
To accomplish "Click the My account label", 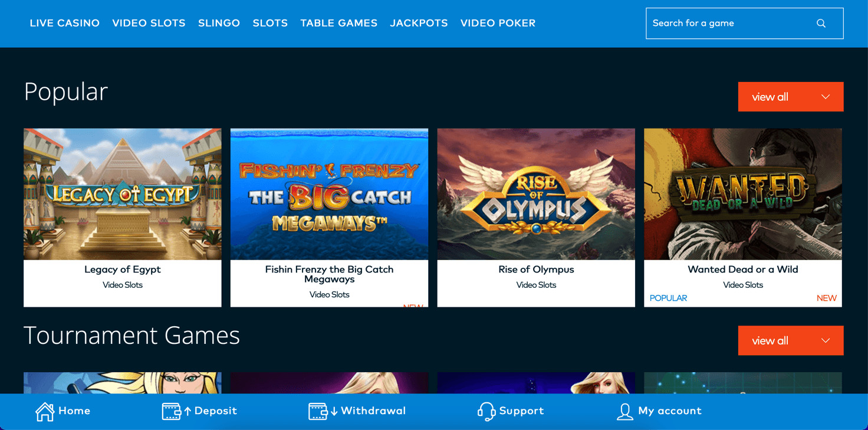I will 670,411.
